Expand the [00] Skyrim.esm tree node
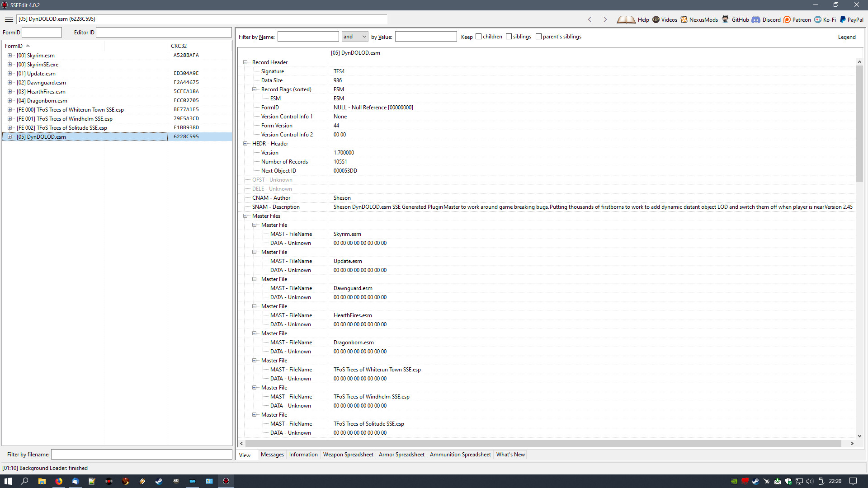 pyautogui.click(x=9, y=56)
